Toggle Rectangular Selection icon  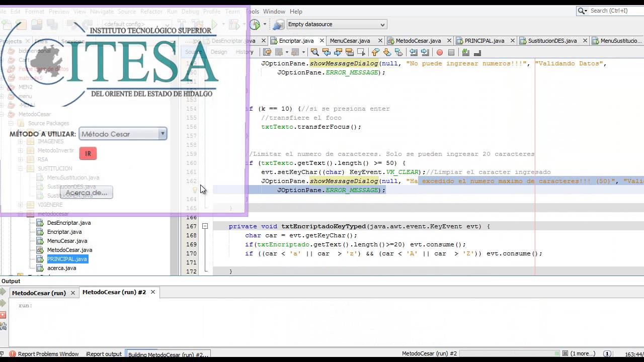(361, 52)
